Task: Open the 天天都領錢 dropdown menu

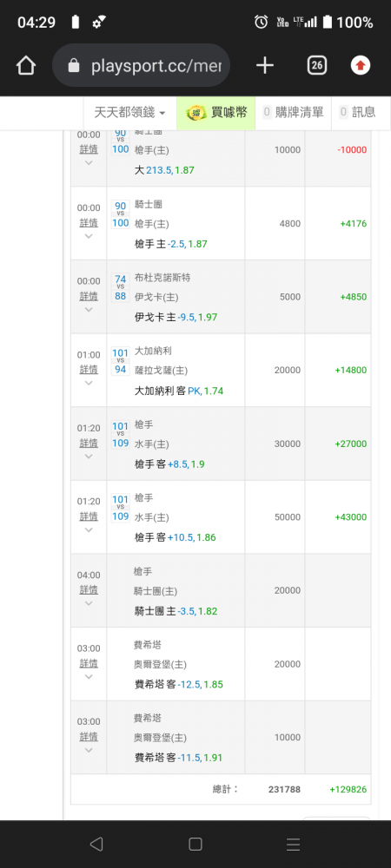Action: [129, 112]
